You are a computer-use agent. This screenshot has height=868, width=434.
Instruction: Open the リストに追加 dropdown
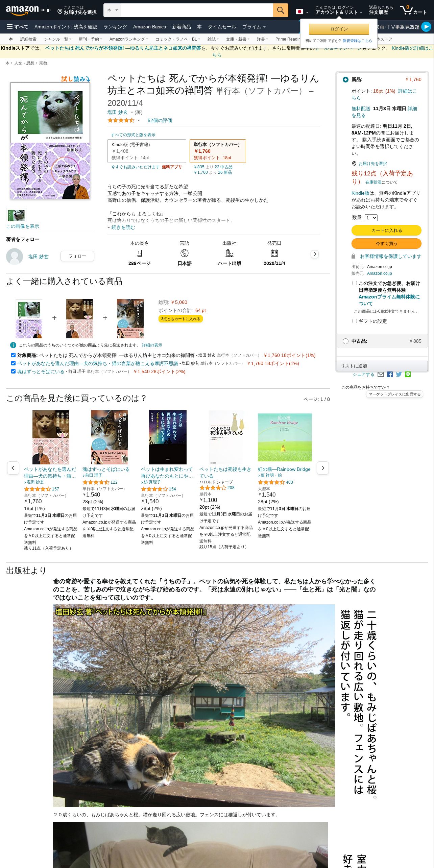pyautogui.click(x=382, y=366)
